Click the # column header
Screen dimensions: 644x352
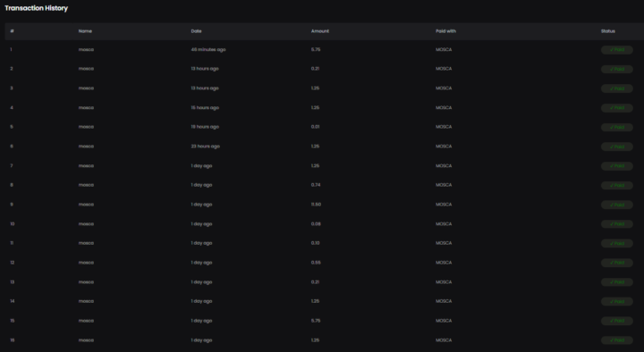12,31
